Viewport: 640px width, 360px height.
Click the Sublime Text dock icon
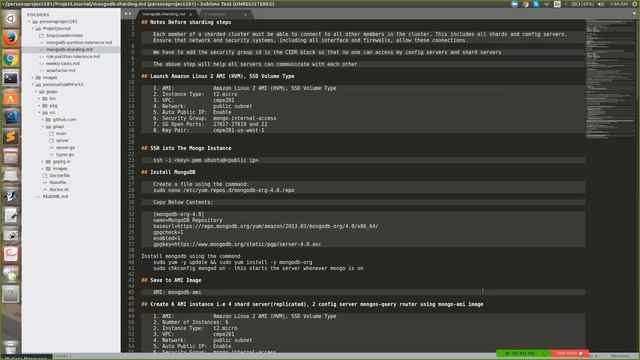point(11,137)
